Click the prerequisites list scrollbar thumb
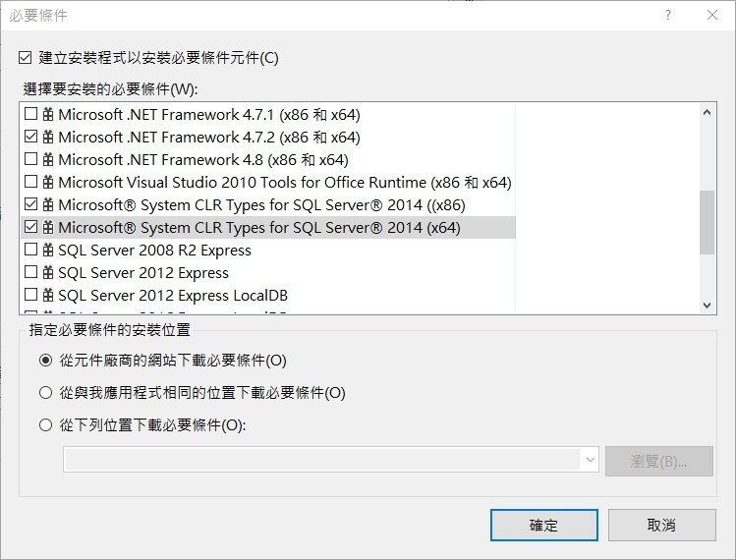Viewport: 736px width, 560px height. [x=707, y=222]
